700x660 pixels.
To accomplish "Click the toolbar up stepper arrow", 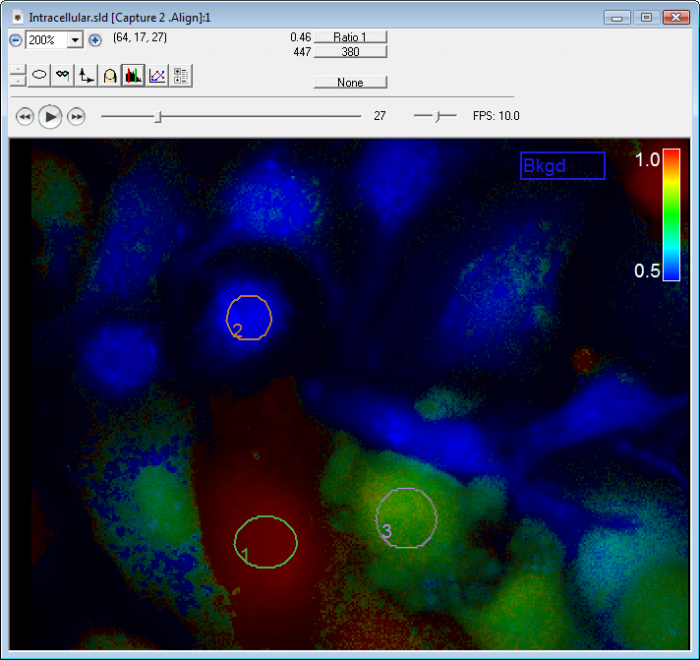I will [x=17, y=69].
